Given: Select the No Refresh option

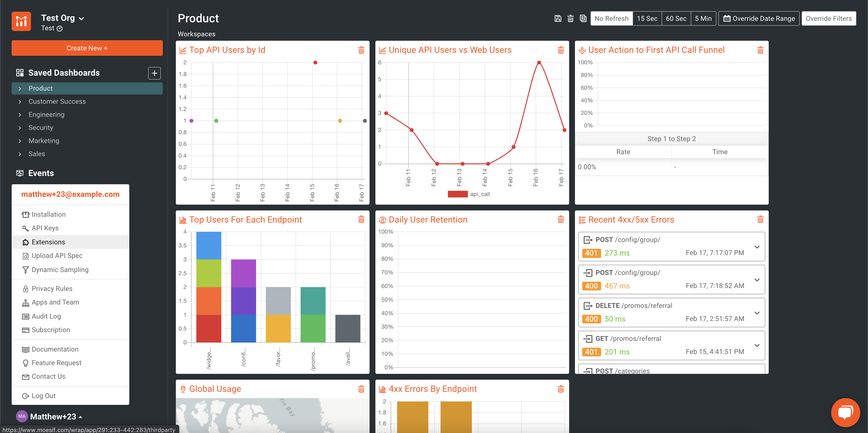Looking at the screenshot, I should (x=611, y=19).
